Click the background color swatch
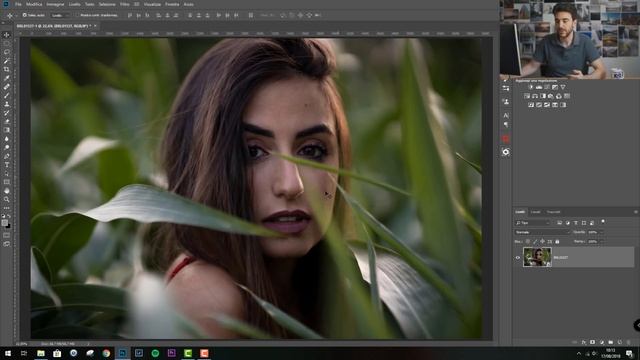This screenshot has height=360, width=640. 9,226
